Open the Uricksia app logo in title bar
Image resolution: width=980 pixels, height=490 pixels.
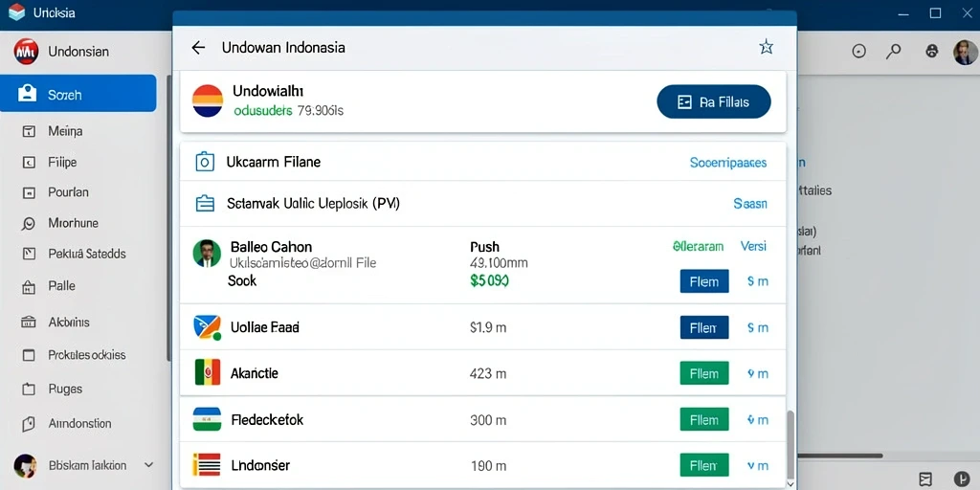point(16,11)
